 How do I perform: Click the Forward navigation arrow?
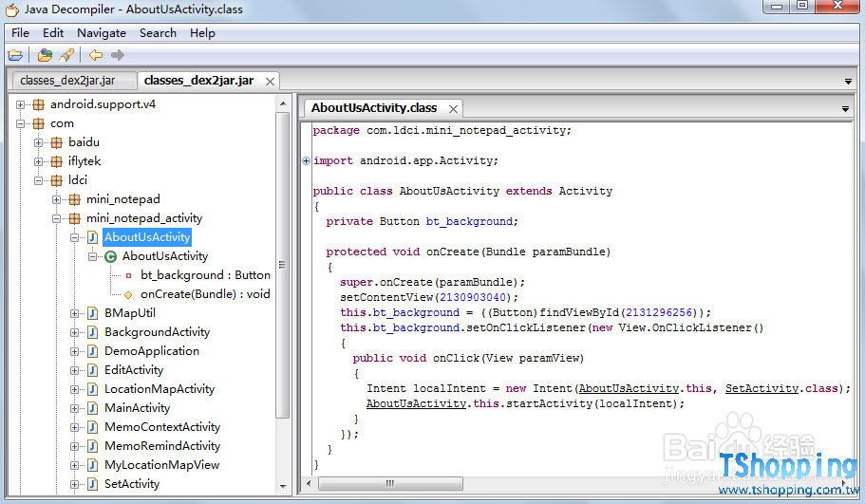click(118, 55)
